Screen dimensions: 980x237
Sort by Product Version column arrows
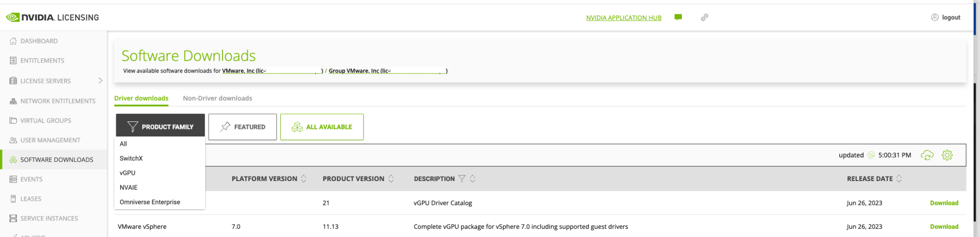click(391, 179)
